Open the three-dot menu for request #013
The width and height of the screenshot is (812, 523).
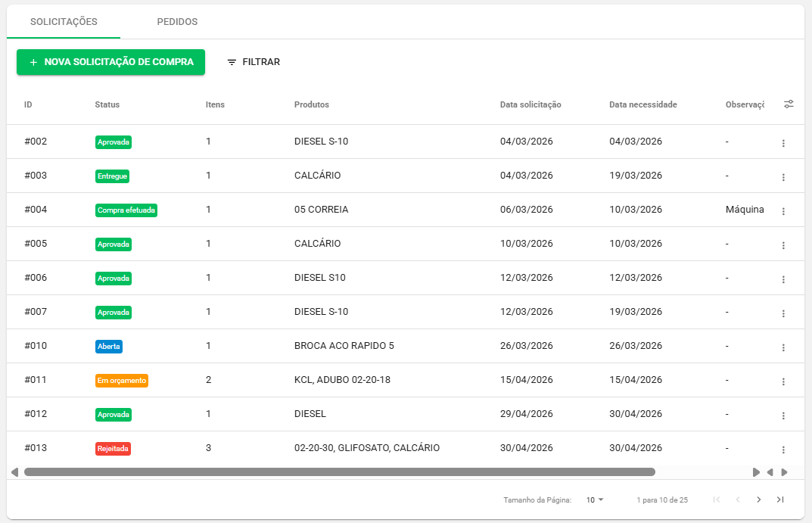pos(783,450)
